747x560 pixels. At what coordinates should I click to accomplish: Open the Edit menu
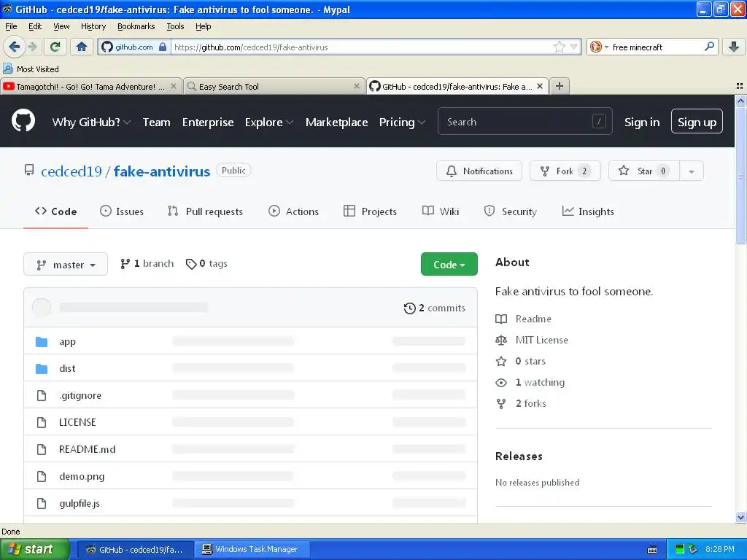(x=35, y=26)
